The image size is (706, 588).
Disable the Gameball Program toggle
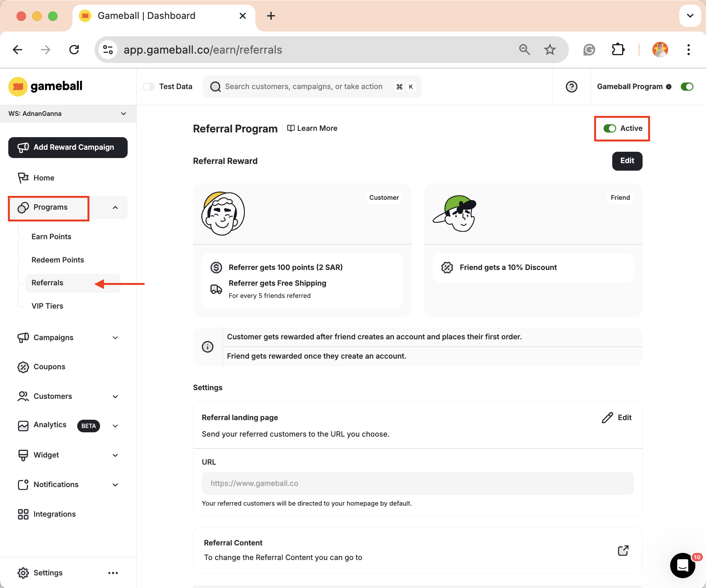click(687, 86)
